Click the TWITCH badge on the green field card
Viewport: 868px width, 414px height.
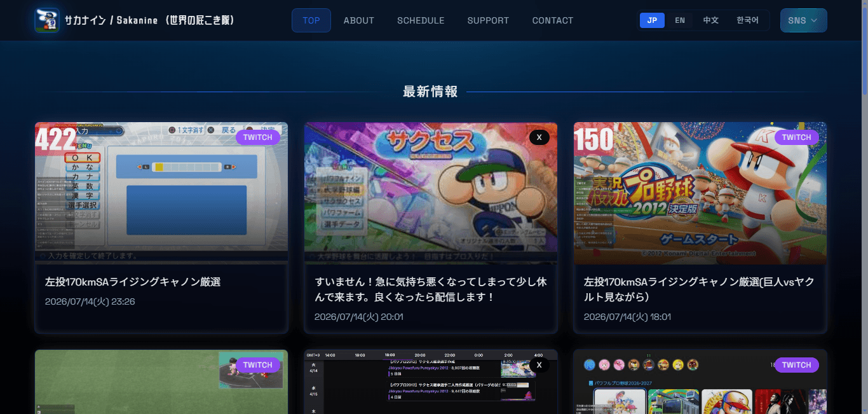coord(258,365)
